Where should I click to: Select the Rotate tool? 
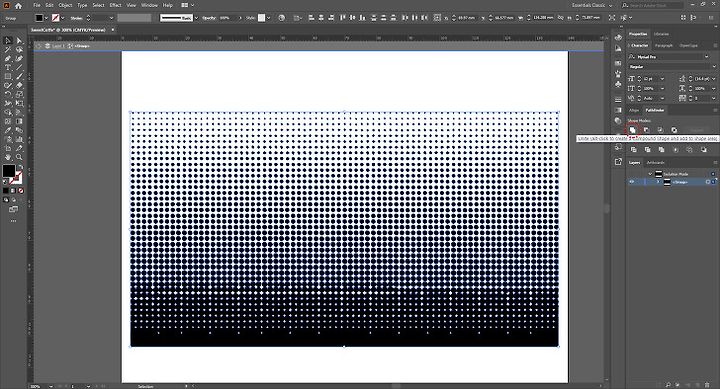coord(7,95)
